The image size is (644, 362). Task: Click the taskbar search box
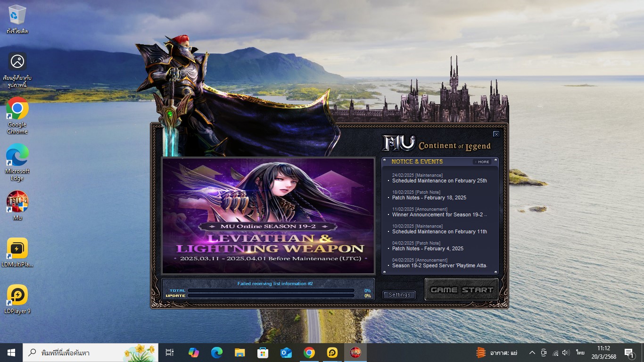tap(91, 353)
